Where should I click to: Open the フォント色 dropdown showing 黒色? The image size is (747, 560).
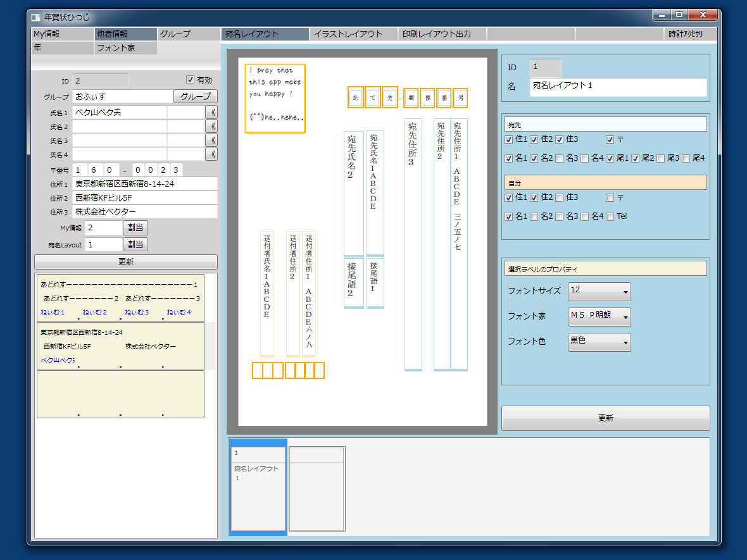click(x=599, y=342)
